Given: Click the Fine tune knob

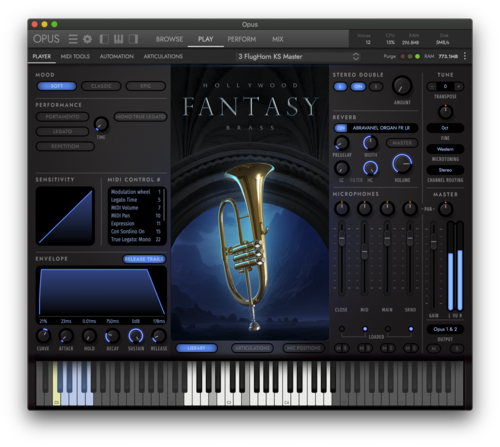Looking at the screenshot, I should 445,112.
